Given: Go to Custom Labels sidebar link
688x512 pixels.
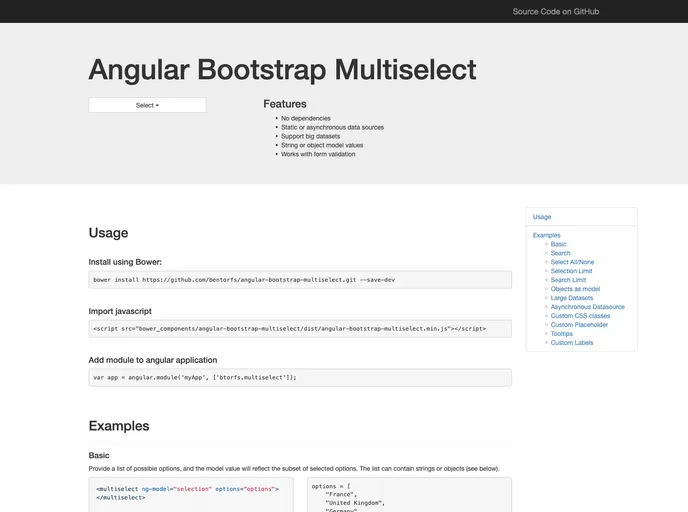Looking at the screenshot, I should click(572, 343).
